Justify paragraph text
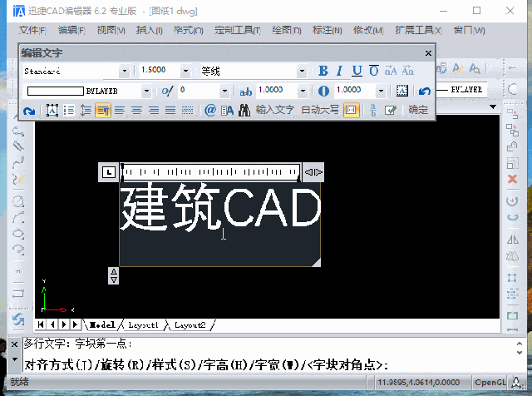Screen dimensions: 532x396 (x=170, y=110)
